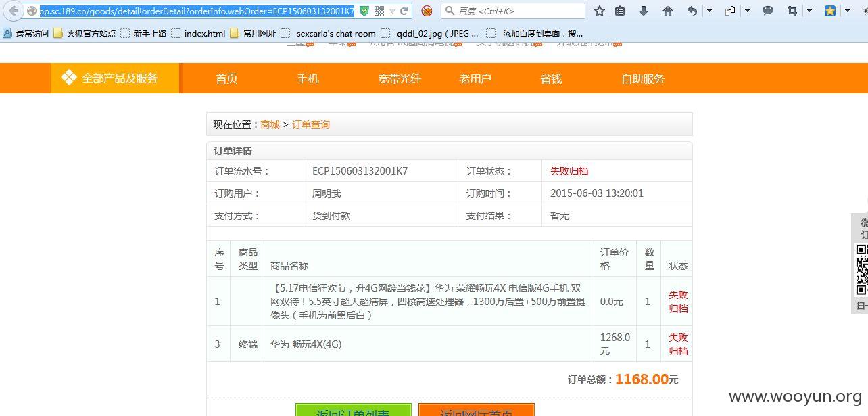Click payment method 货到付款
This screenshot has width=868, height=416.
coord(331,216)
